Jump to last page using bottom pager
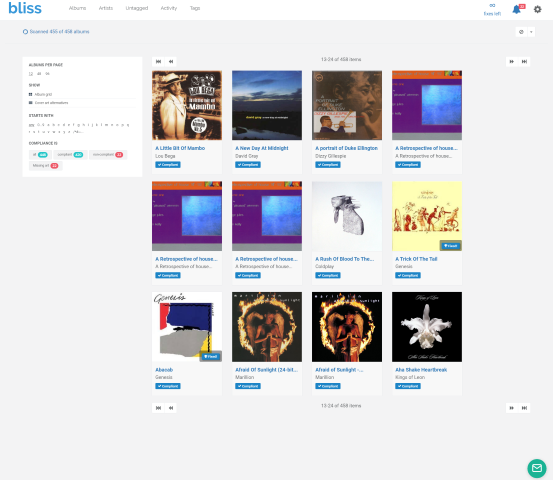The height and width of the screenshot is (480, 553). coord(524,408)
